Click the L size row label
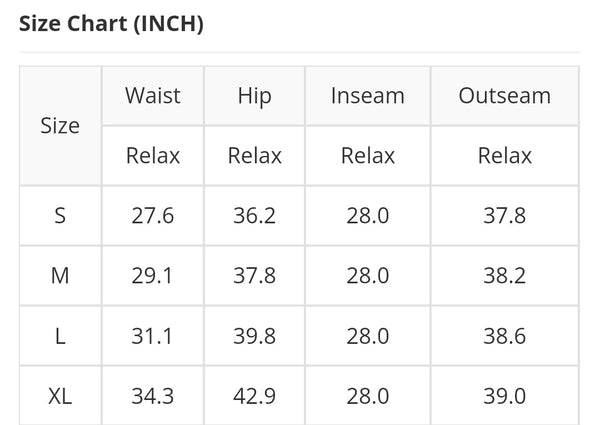The width and height of the screenshot is (600, 425). 60,336
